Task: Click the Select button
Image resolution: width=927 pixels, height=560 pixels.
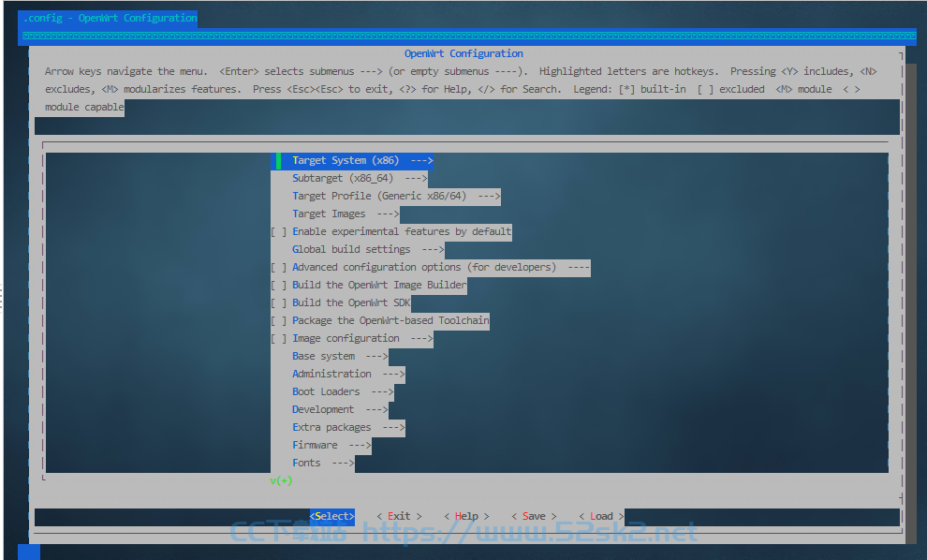Action: click(x=332, y=516)
